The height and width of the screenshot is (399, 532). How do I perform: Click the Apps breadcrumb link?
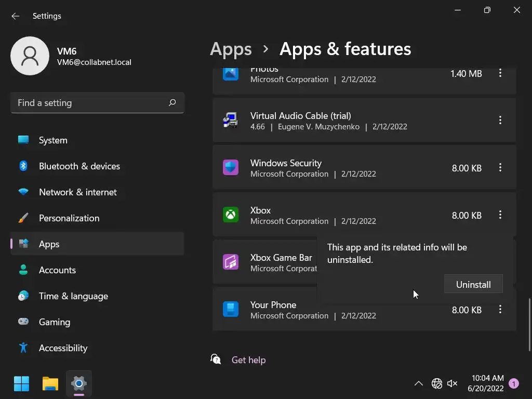pyautogui.click(x=231, y=49)
